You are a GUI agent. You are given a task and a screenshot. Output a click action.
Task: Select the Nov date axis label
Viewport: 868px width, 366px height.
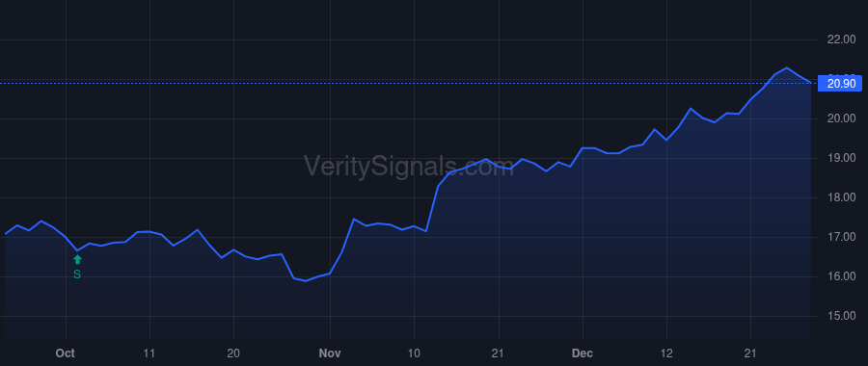(330, 353)
